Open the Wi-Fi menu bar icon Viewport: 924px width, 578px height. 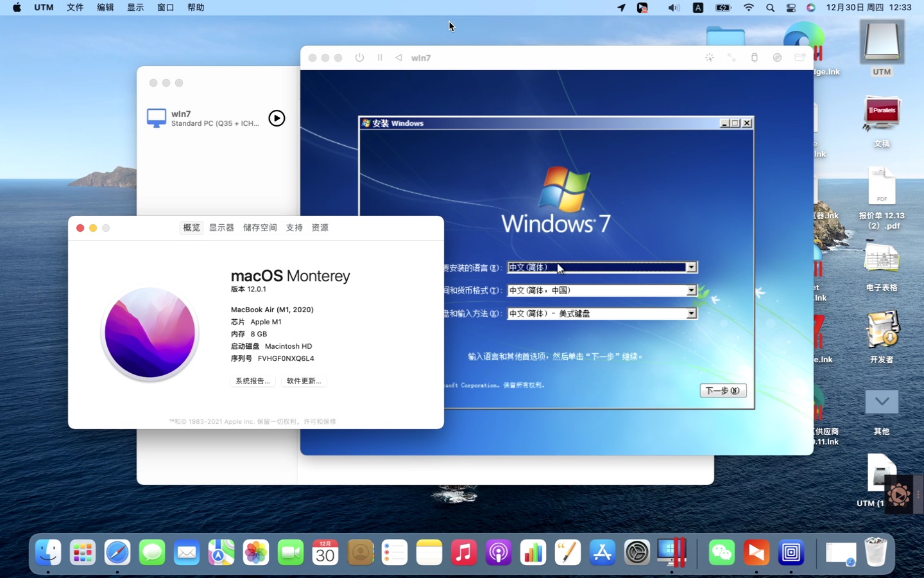click(748, 8)
